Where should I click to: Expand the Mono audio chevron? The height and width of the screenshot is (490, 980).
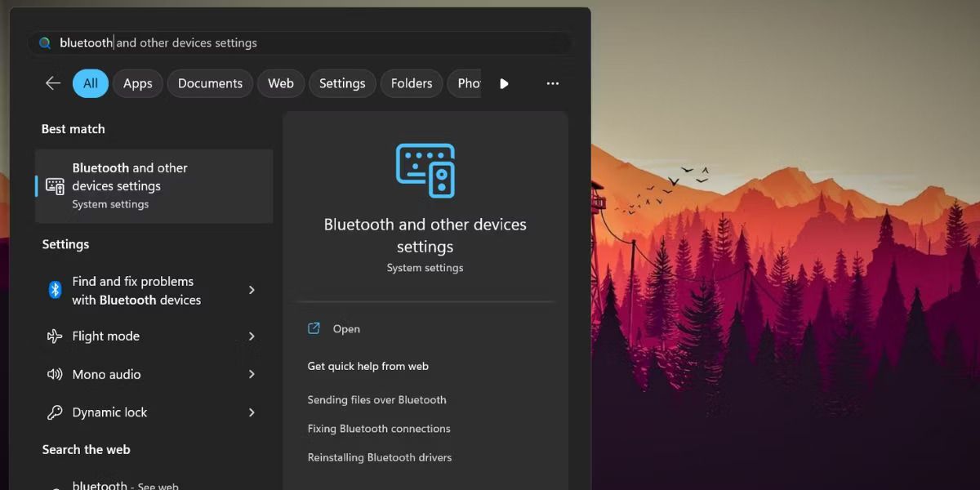(252, 374)
